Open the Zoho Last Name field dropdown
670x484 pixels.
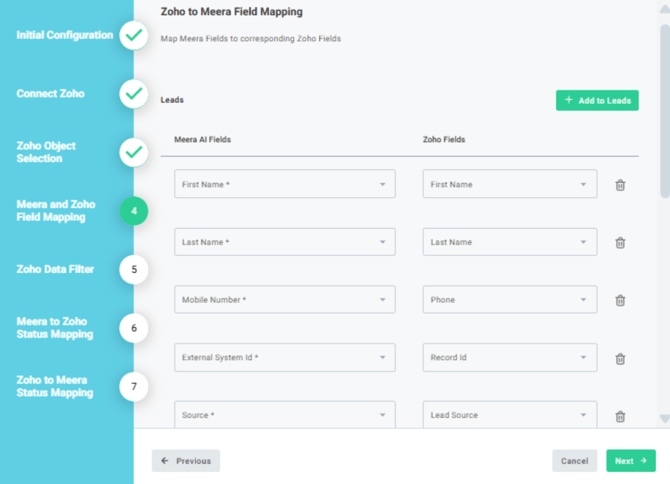[510, 242]
